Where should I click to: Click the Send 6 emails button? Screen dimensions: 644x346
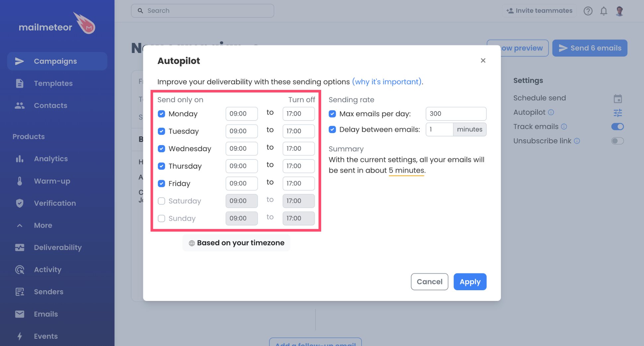pos(590,48)
